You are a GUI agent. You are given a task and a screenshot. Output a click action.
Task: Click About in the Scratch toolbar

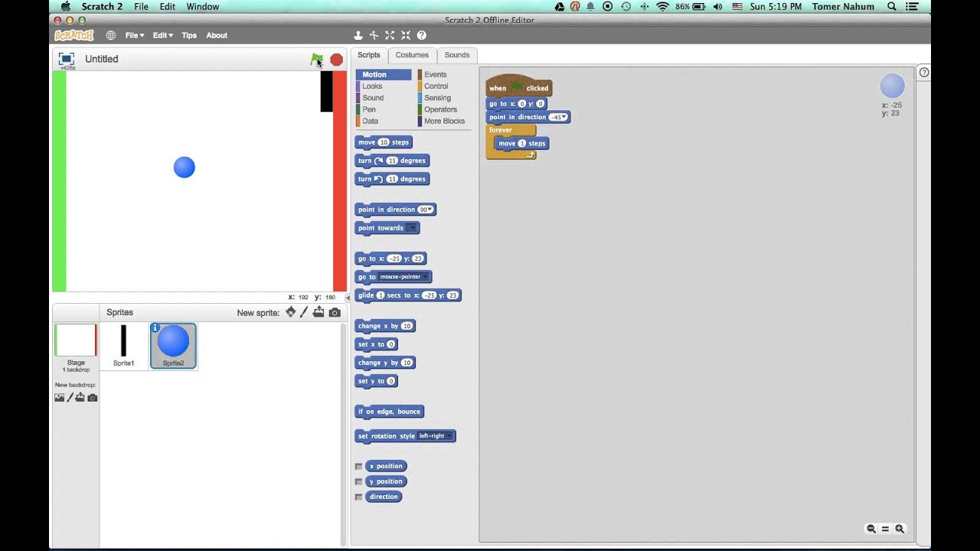(x=217, y=35)
